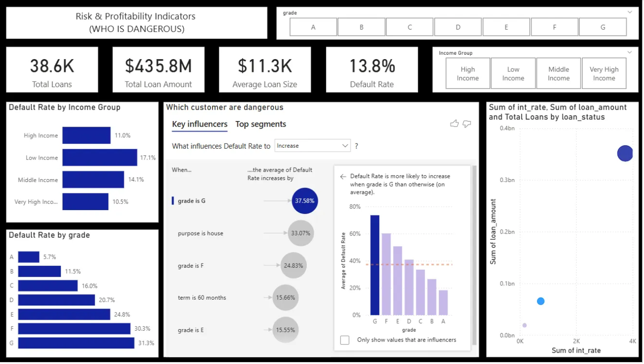Select grade C in the slicer

click(x=410, y=27)
